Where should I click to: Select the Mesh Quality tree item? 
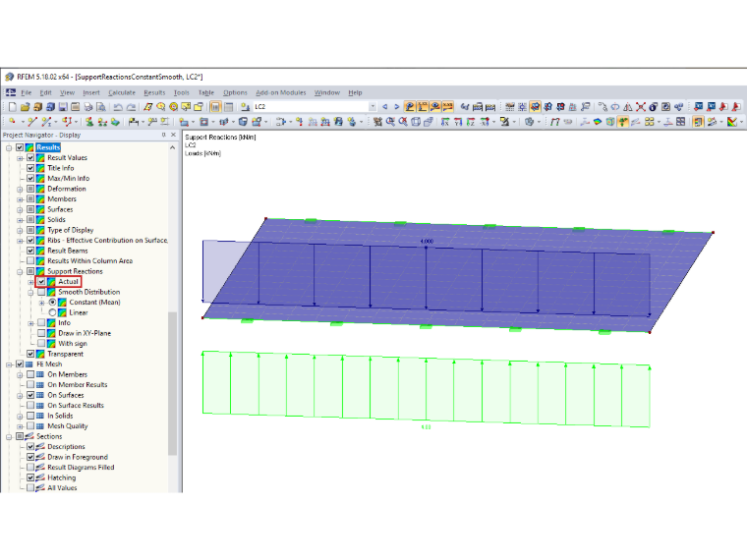click(x=68, y=426)
